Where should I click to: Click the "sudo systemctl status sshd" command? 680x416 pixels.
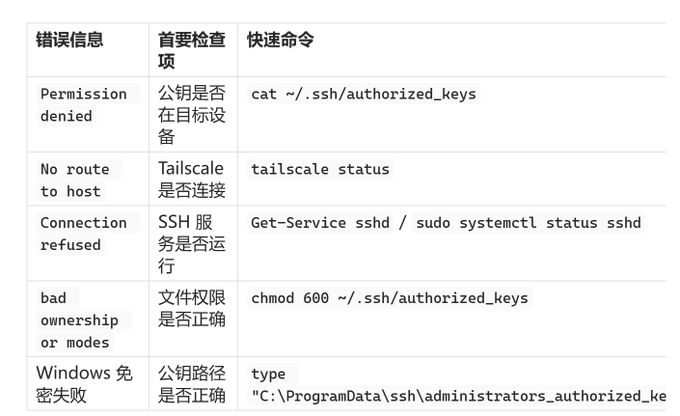[528, 223]
